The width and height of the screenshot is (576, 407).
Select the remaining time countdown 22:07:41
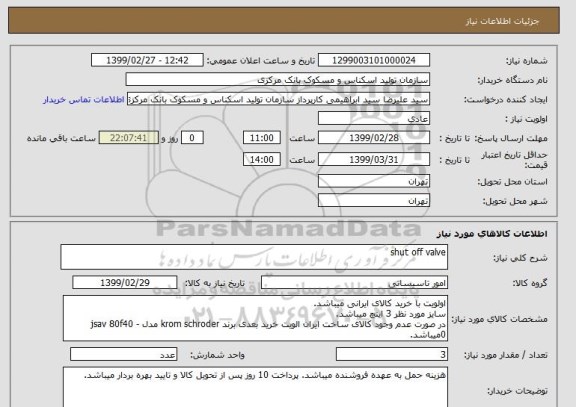[129, 138]
